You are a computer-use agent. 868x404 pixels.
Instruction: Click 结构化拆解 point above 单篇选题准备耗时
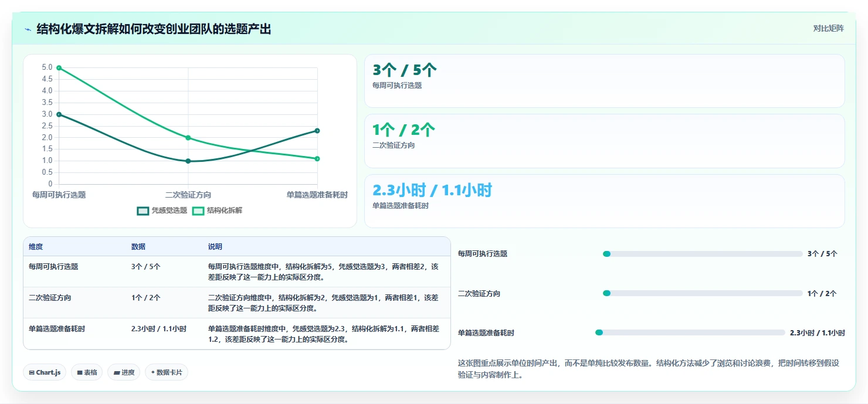point(317,158)
